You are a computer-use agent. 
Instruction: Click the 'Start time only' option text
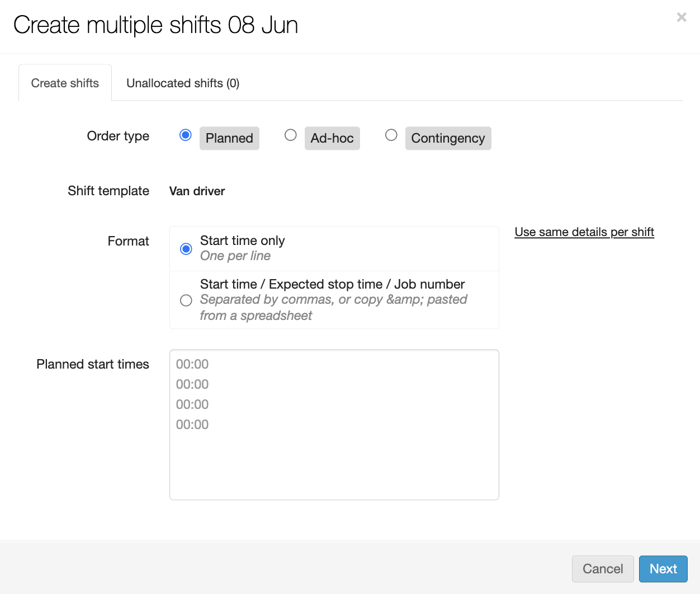(x=242, y=241)
